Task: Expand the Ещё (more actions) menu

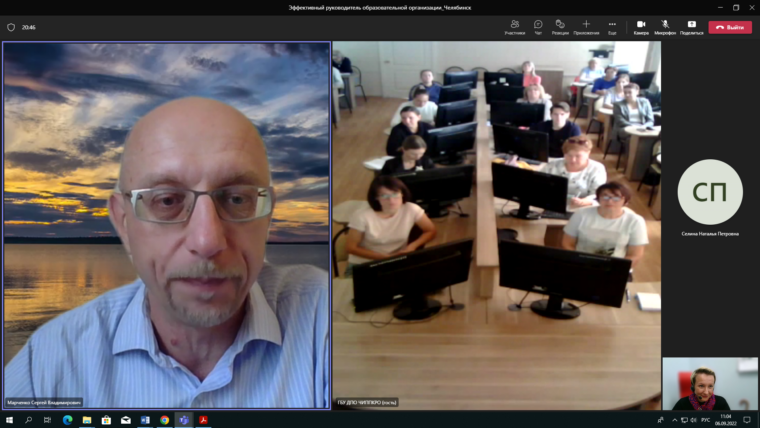Action: click(x=612, y=26)
